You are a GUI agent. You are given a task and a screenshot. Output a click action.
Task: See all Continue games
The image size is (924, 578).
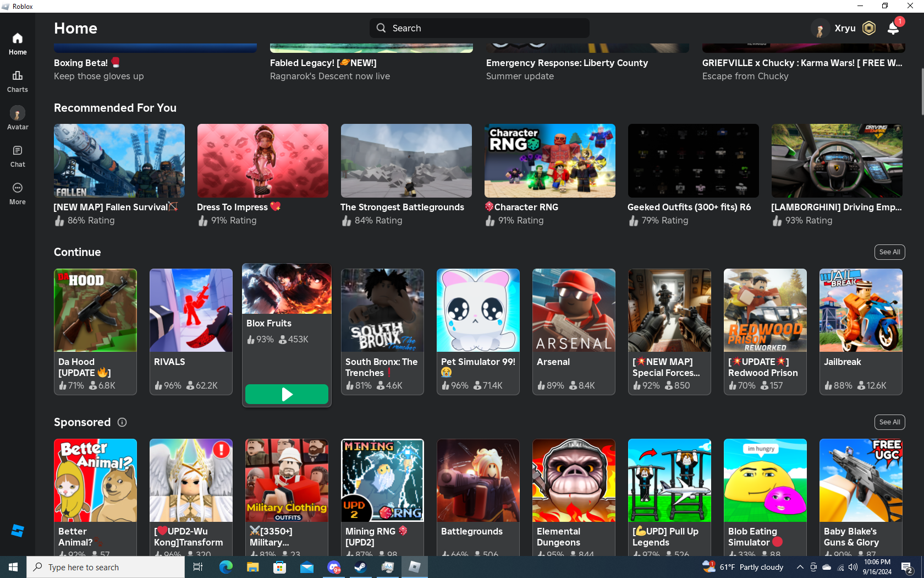point(889,252)
